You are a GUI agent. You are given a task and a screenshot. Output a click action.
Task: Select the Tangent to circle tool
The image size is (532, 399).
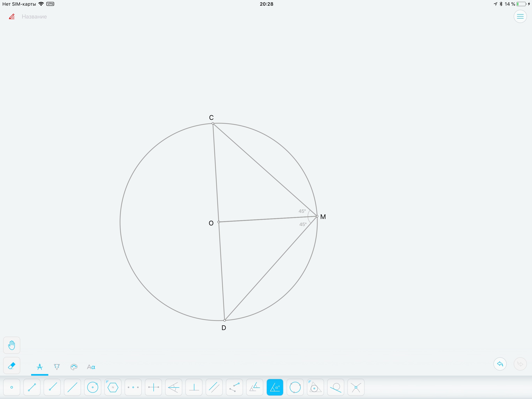(336, 387)
